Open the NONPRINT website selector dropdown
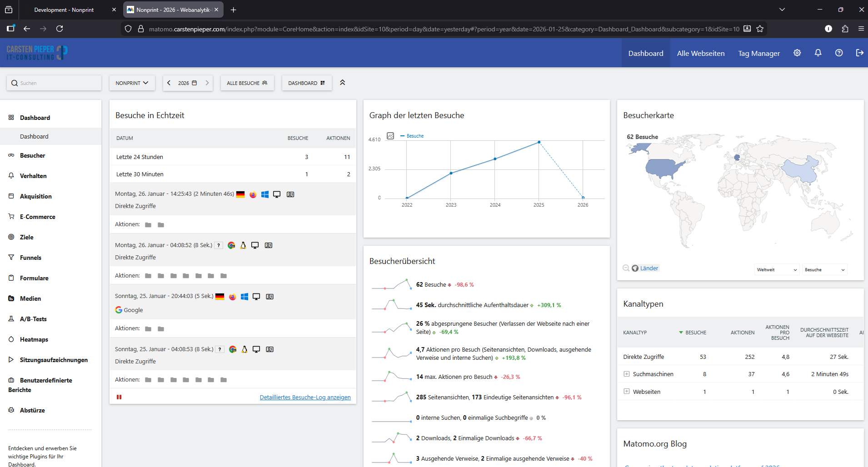868x467 pixels. [132, 83]
